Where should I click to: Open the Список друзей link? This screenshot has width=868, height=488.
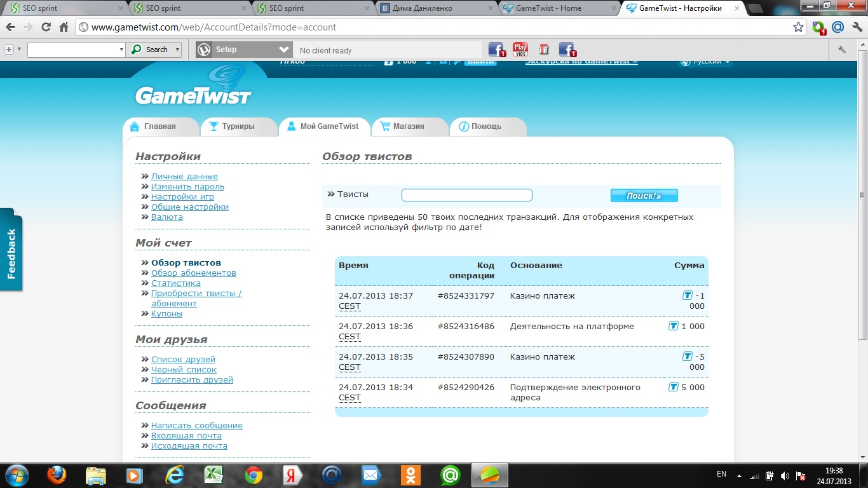tap(183, 360)
